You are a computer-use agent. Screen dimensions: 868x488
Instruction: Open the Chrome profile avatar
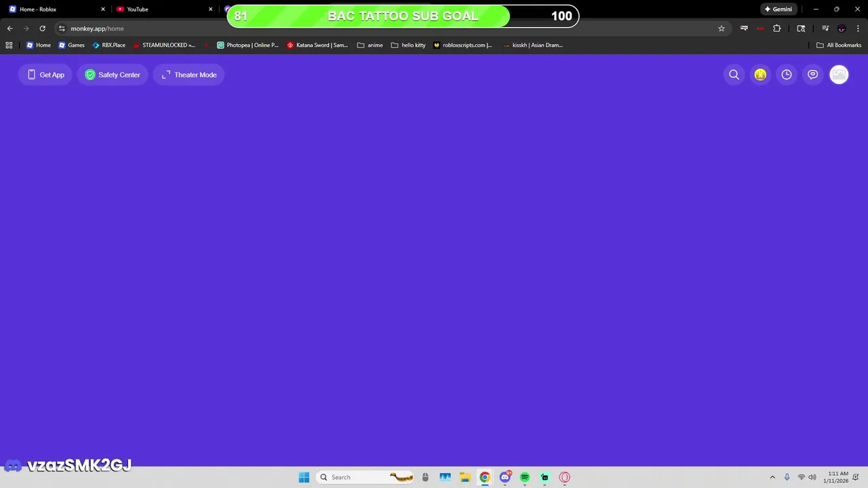click(842, 28)
